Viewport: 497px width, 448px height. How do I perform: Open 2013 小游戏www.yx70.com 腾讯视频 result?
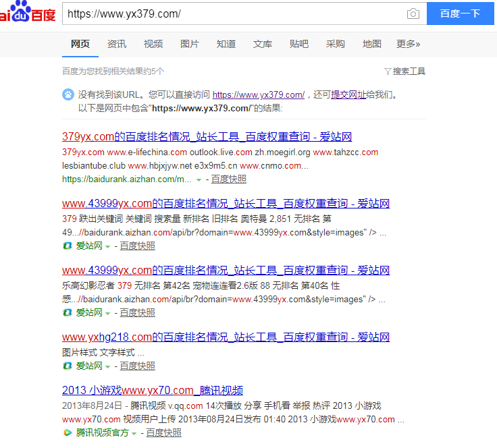tap(153, 391)
